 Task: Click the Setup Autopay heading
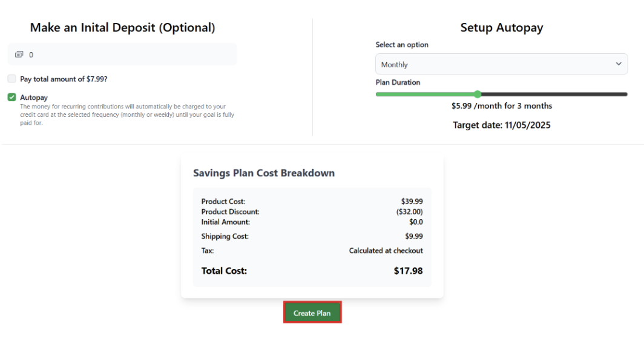(502, 28)
